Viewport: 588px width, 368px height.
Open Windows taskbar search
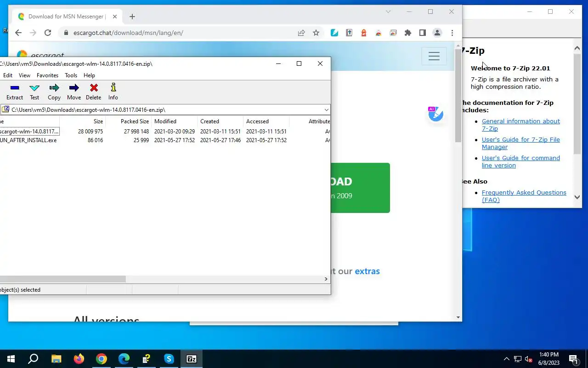point(33,359)
